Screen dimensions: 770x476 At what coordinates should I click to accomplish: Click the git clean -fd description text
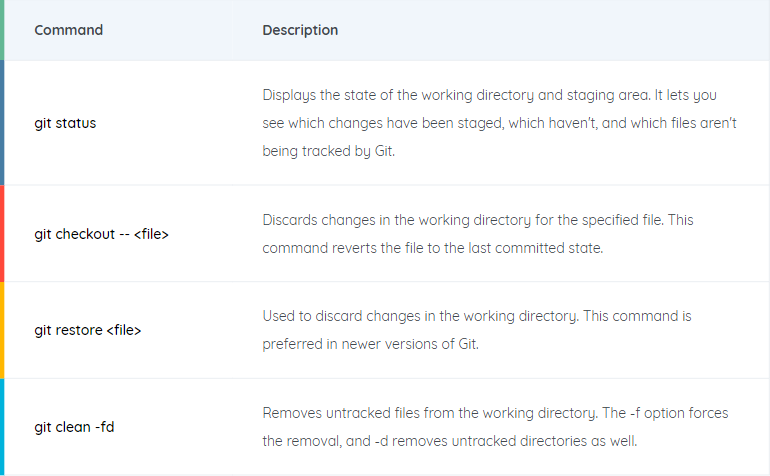click(x=495, y=427)
